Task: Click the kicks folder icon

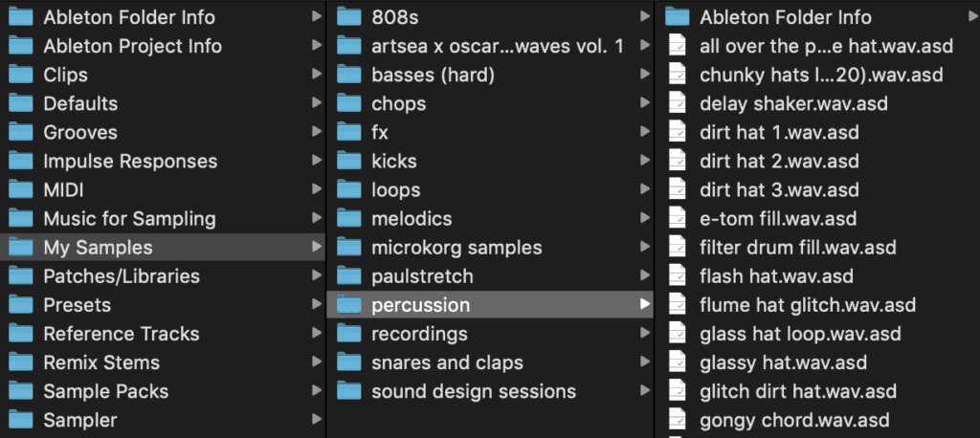Action: 349,162
